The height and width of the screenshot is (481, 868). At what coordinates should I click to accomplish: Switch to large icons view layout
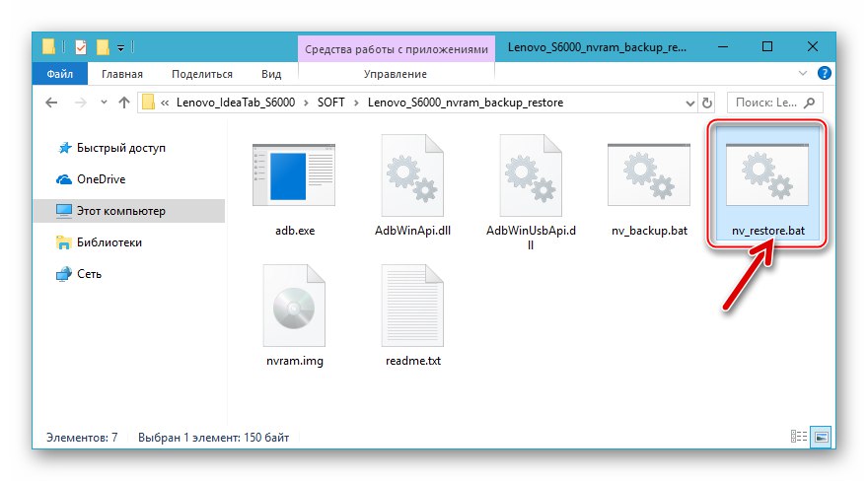click(822, 437)
